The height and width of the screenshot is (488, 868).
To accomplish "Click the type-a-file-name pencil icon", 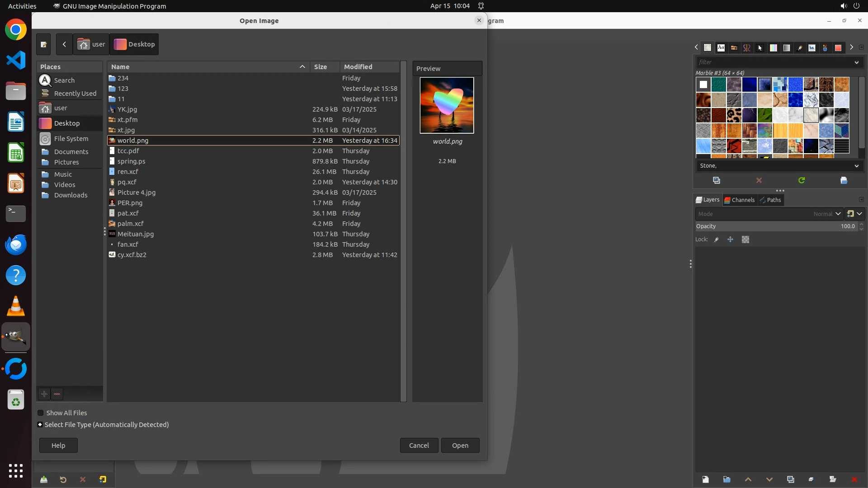I will (x=43, y=44).
